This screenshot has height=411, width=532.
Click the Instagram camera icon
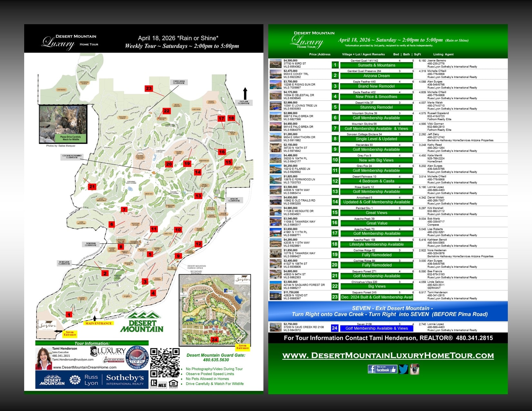[414, 369]
